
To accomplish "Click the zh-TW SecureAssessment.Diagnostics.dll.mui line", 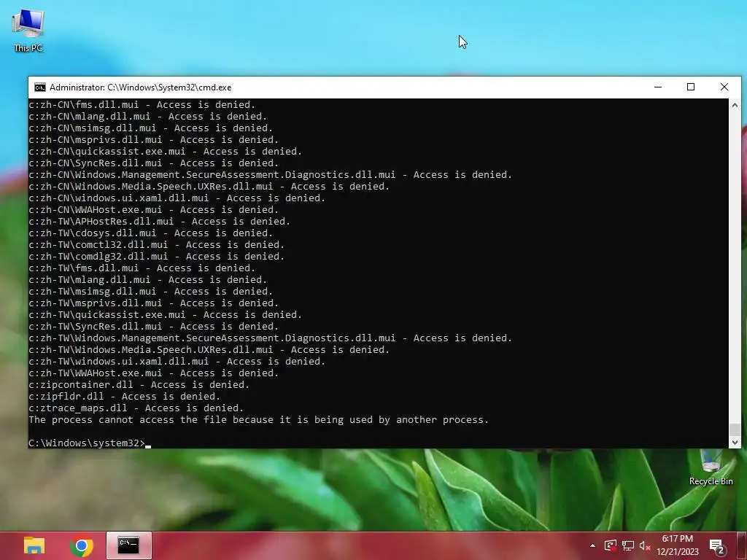I will coord(270,338).
